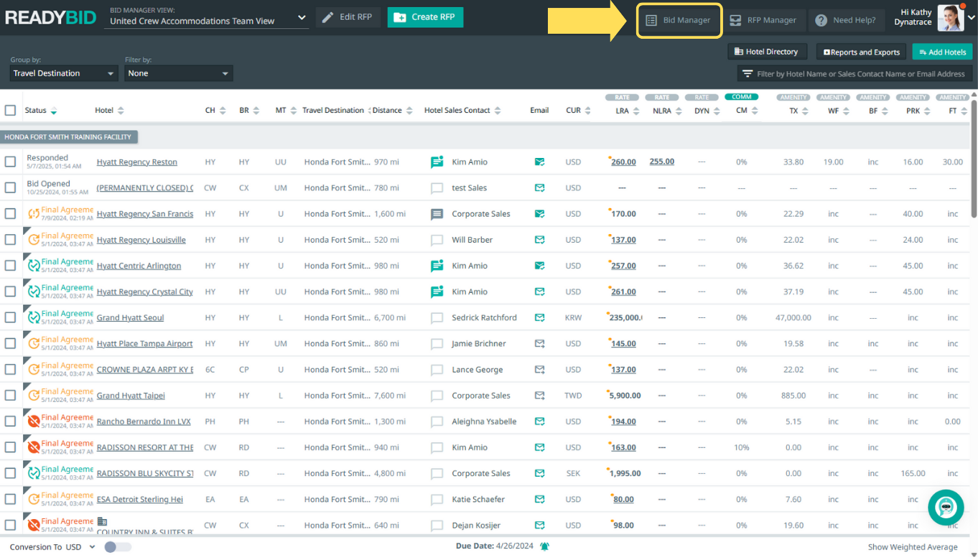Check the Hyatt Centric Arlington checkbox
Image resolution: width=978 pixels, height=560 pixels.
(10, 266)
